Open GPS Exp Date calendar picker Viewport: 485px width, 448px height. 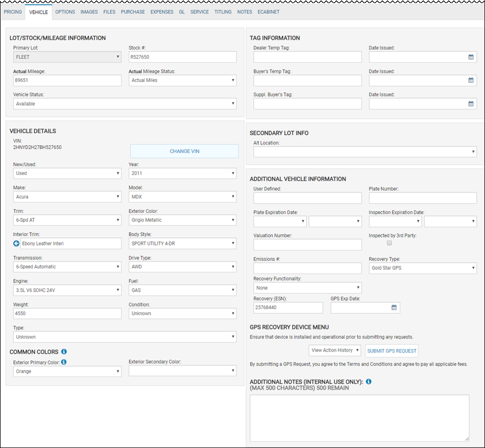click(394, 307)
